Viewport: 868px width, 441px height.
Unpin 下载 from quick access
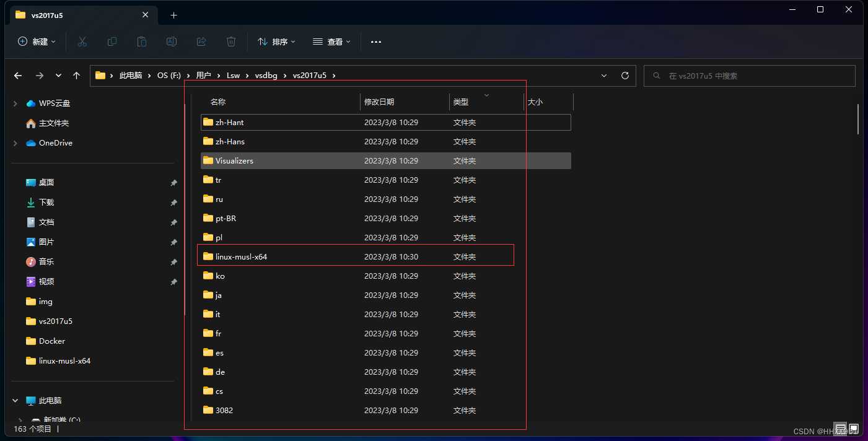[x=174, y=202]
